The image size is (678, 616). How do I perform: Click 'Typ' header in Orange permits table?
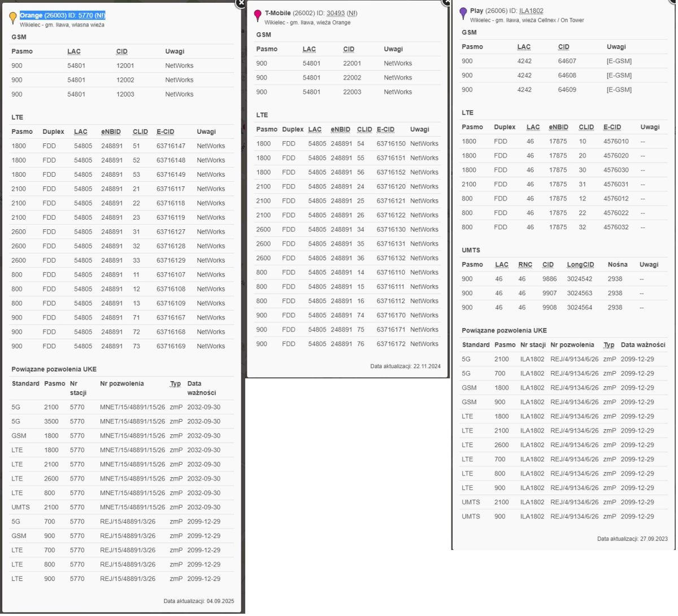176,384
